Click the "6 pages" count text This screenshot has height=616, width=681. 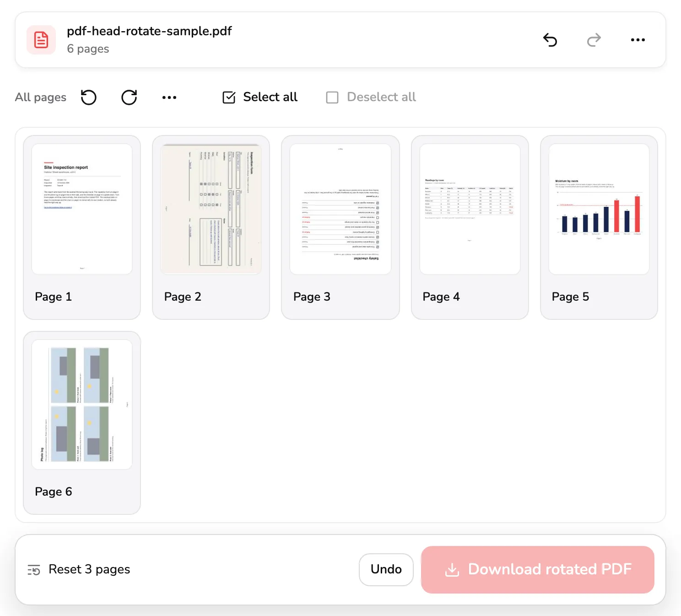pos(88,49)
